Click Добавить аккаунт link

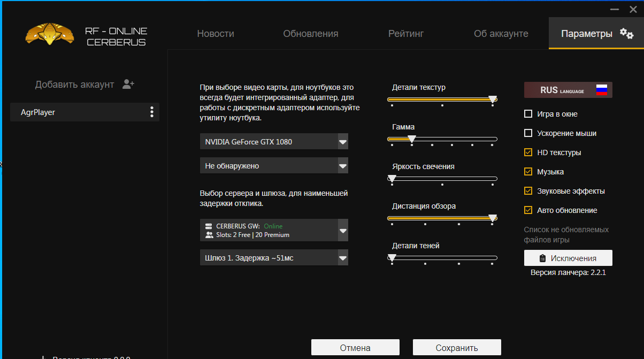[x=74, y=85]
